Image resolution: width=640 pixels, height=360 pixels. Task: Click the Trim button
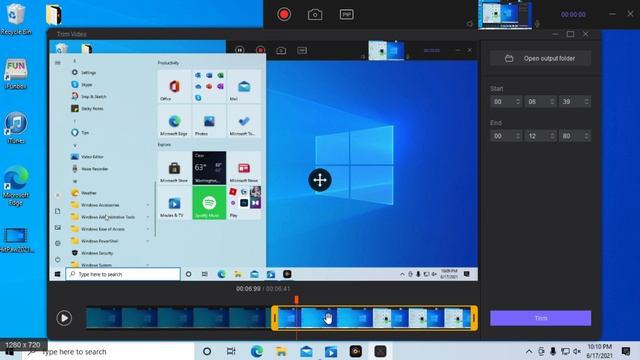540,318
